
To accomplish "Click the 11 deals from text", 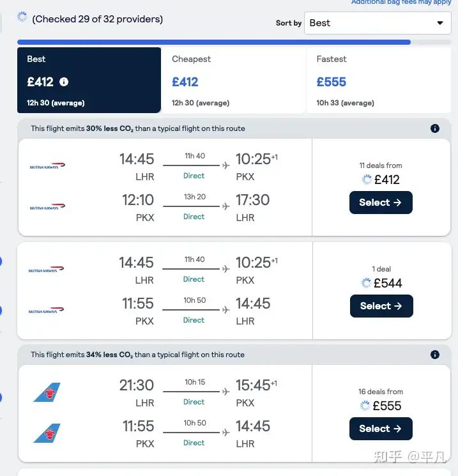I will click(381, 165).
